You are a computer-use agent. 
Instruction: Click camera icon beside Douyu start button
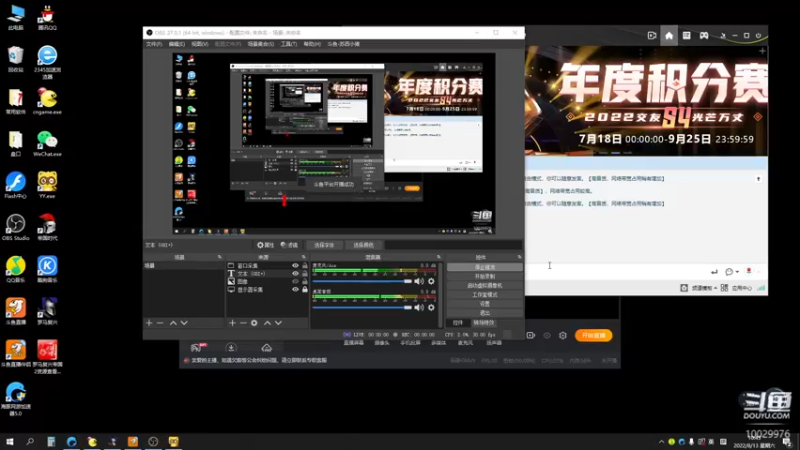[531, 336]
